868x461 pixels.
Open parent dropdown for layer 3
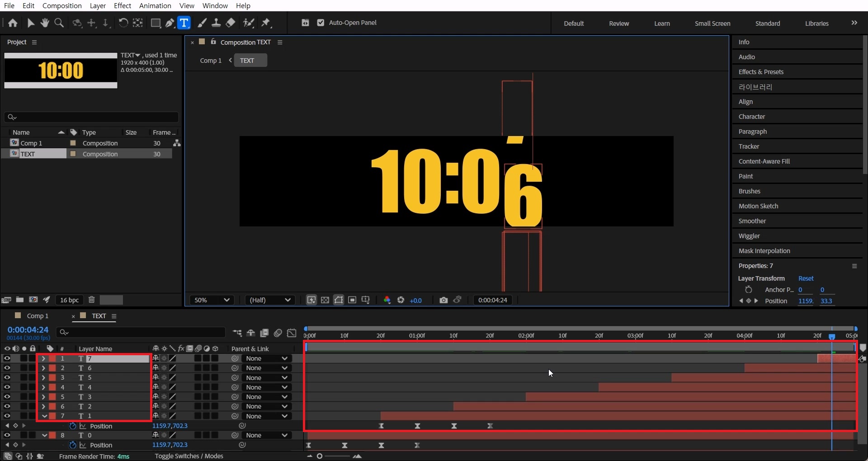(267, 397)
